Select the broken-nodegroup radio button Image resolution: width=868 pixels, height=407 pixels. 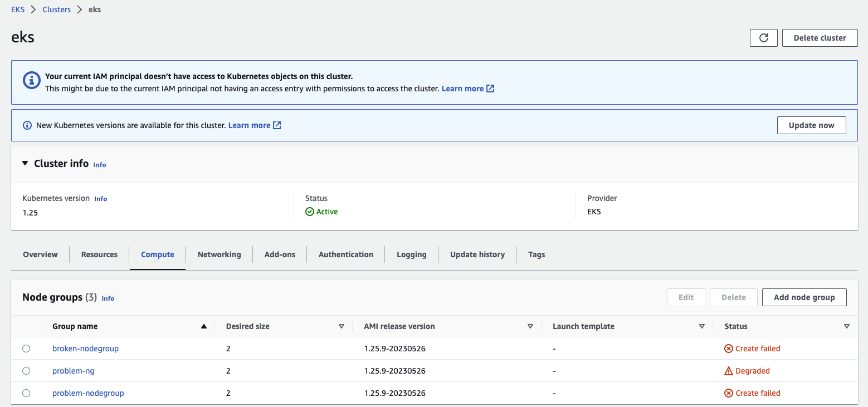(26, 348)
